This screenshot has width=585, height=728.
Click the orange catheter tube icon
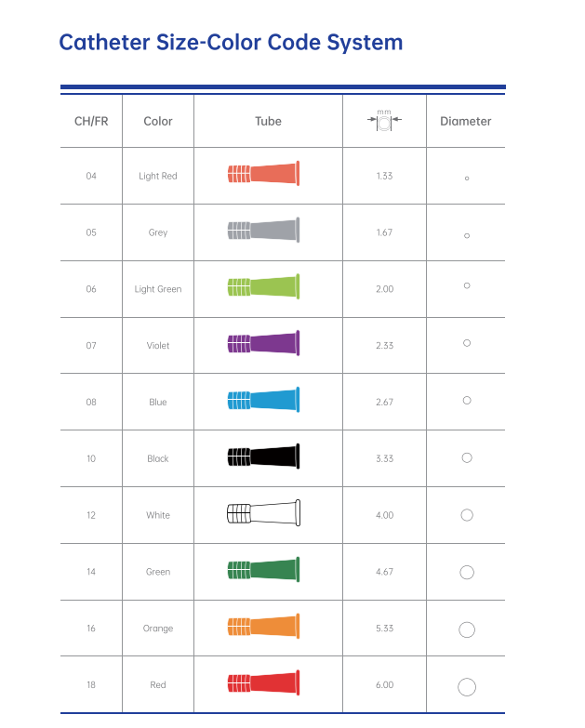click(x=264, y=627)
